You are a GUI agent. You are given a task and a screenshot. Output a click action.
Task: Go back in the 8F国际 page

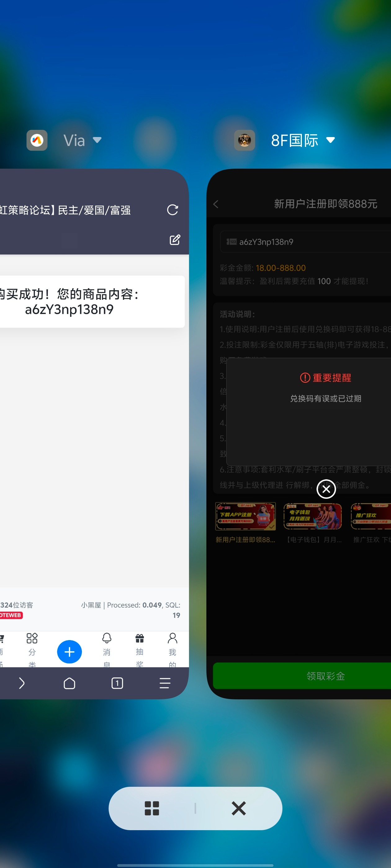pyautogui.click(x=216, y=204)
